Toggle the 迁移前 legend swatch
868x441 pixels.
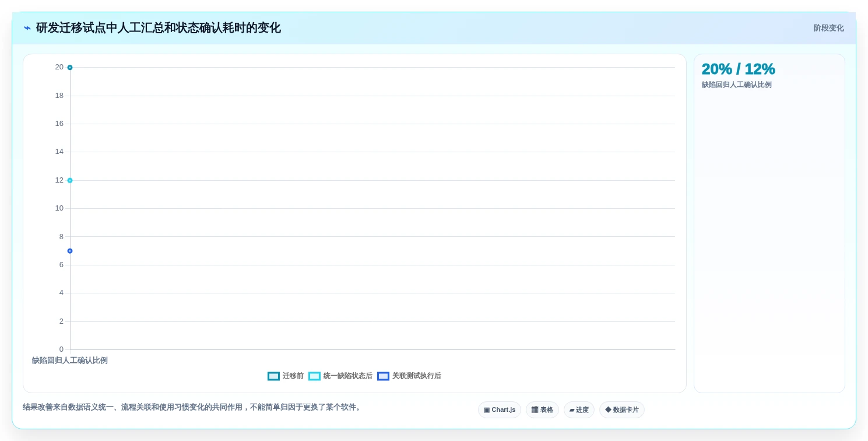273,376
